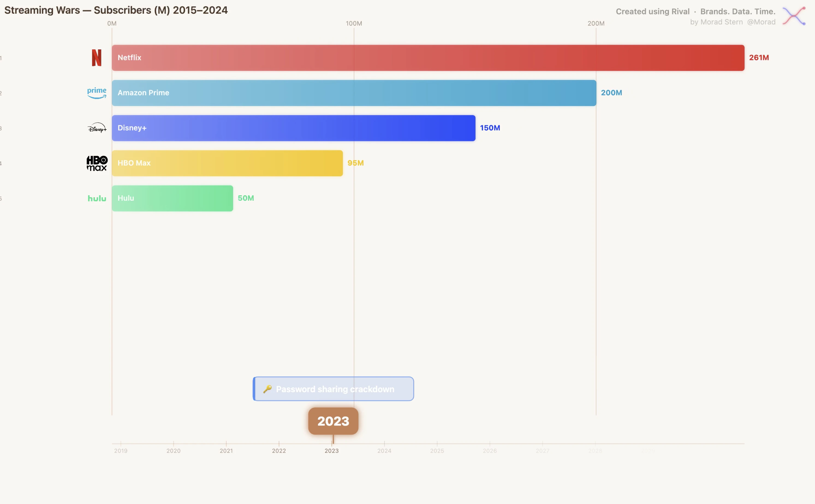Select the light blue Amazon Prime bar
Image resolution: width=815 pixels, height=504 pixels.
click(354, 93)
